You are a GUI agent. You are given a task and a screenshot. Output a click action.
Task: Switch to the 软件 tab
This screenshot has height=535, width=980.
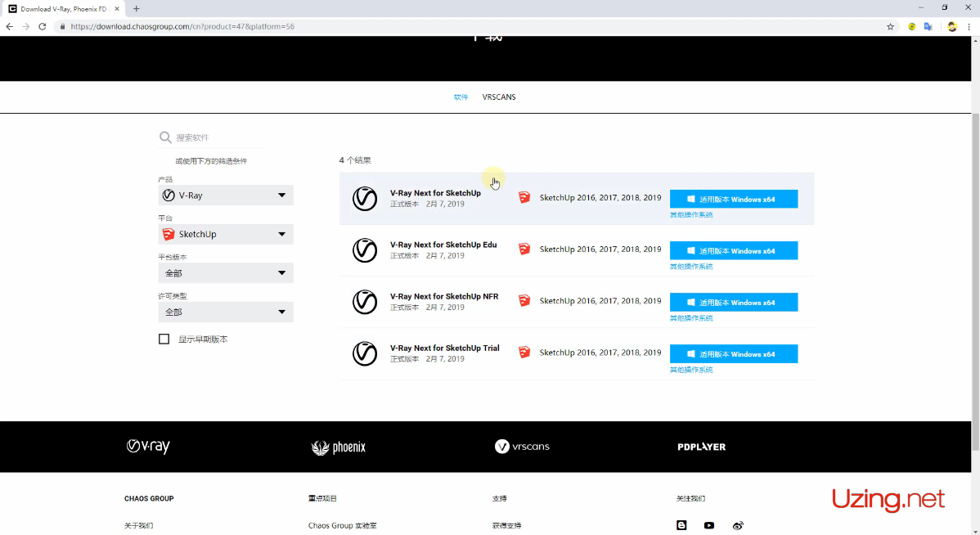(x=461, y=97)
